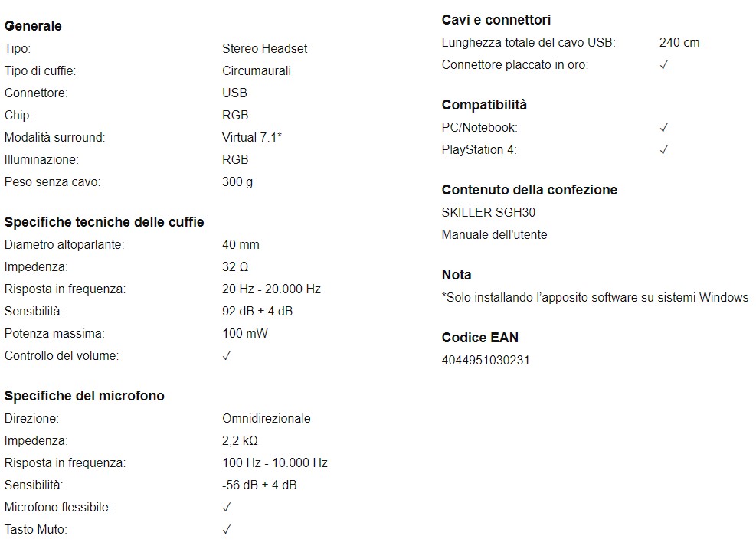756x549 pixels.
Task: Click the Tasto Muto checkmark
Action: pyautogui.click(x=227, y=529)
